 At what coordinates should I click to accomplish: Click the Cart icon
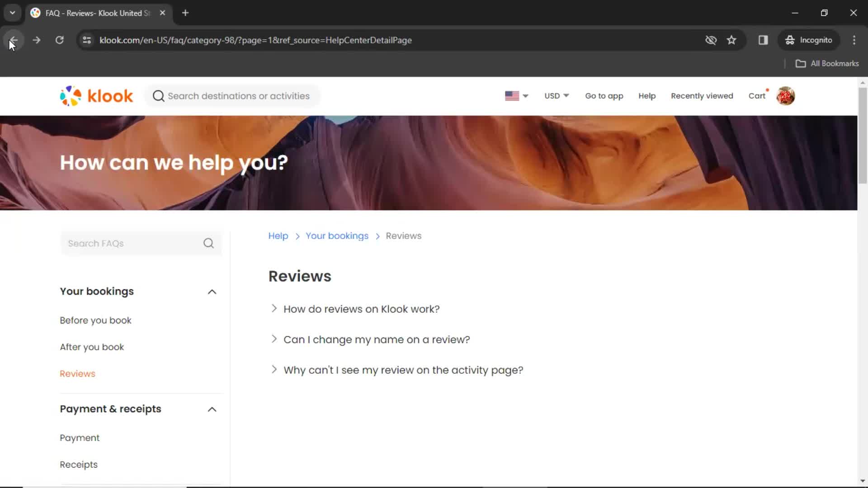pyautogui.click(x=757, y=96)
